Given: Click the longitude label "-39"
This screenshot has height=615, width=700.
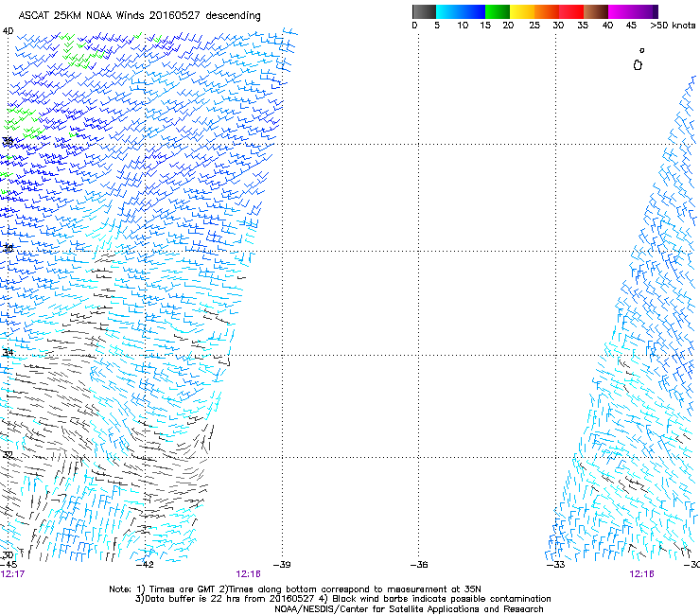Looking at the screenshot, I should point(282,565).
